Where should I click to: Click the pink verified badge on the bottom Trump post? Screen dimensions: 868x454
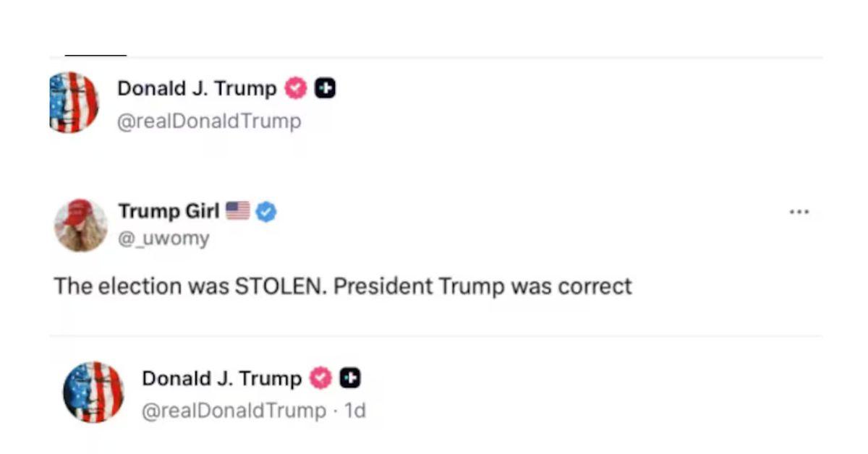pyautogui.click(x=320, y=378)
